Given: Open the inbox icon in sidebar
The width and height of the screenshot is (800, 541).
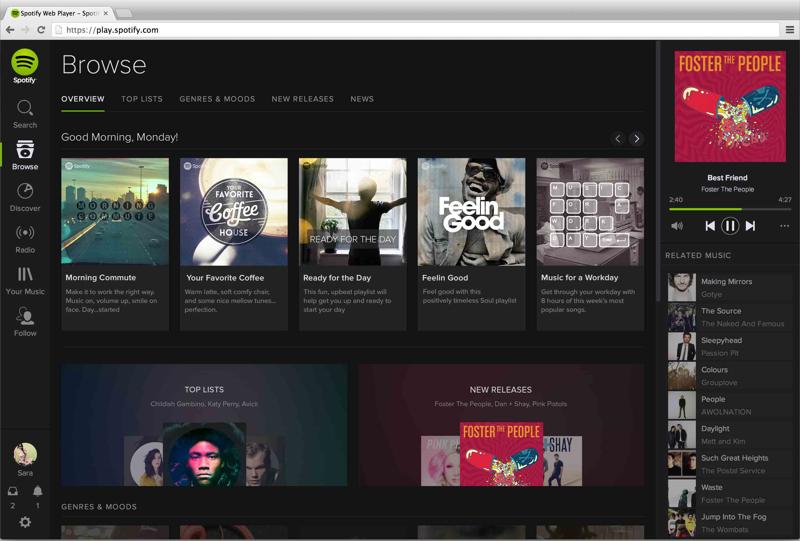Looking at the screenshot, I should 13,491.
